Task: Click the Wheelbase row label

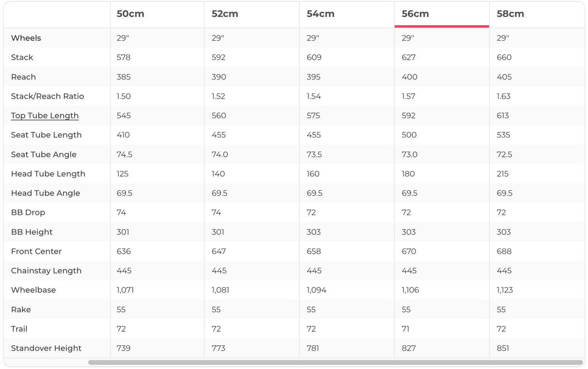Action: pos(33,290)
